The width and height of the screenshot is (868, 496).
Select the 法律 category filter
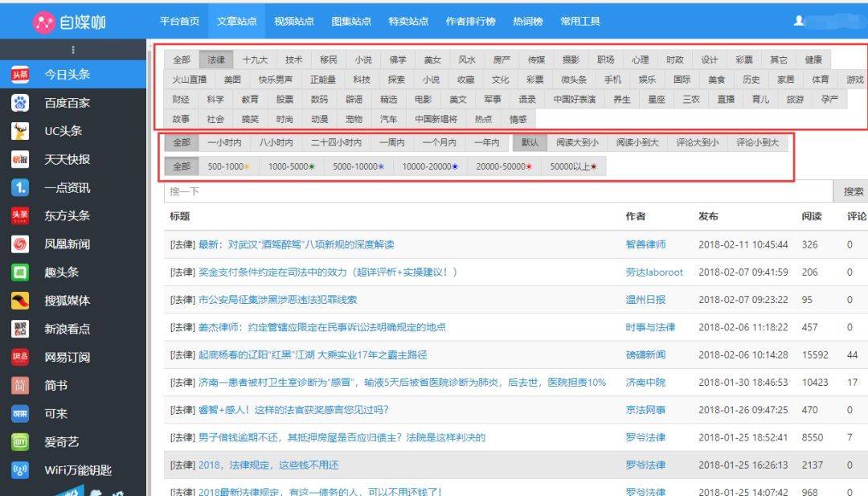point(216,59)
